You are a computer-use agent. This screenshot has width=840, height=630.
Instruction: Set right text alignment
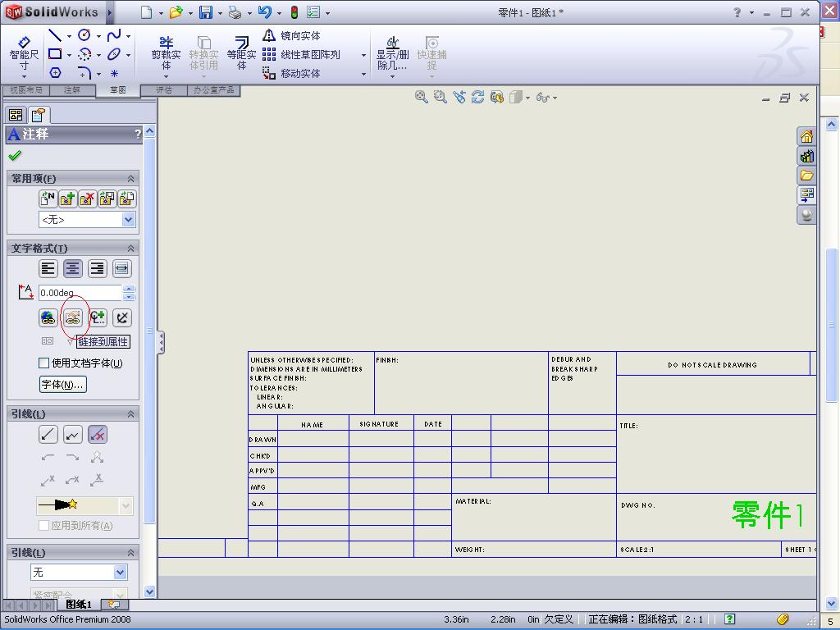(x=98, y=268)
